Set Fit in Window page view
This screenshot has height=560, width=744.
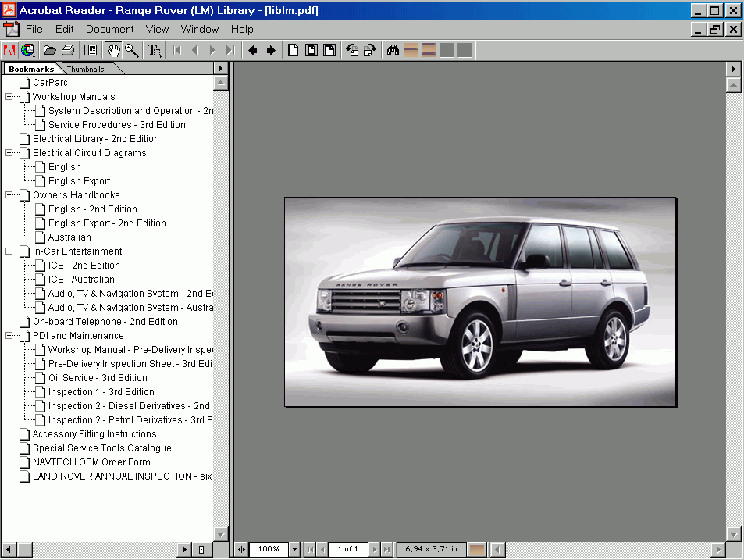coord(311,50)
